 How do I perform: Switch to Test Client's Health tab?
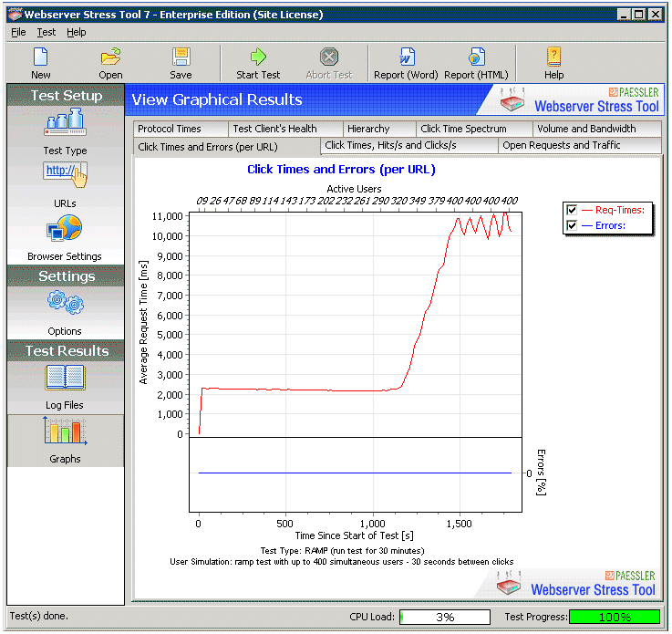[285, 129]
